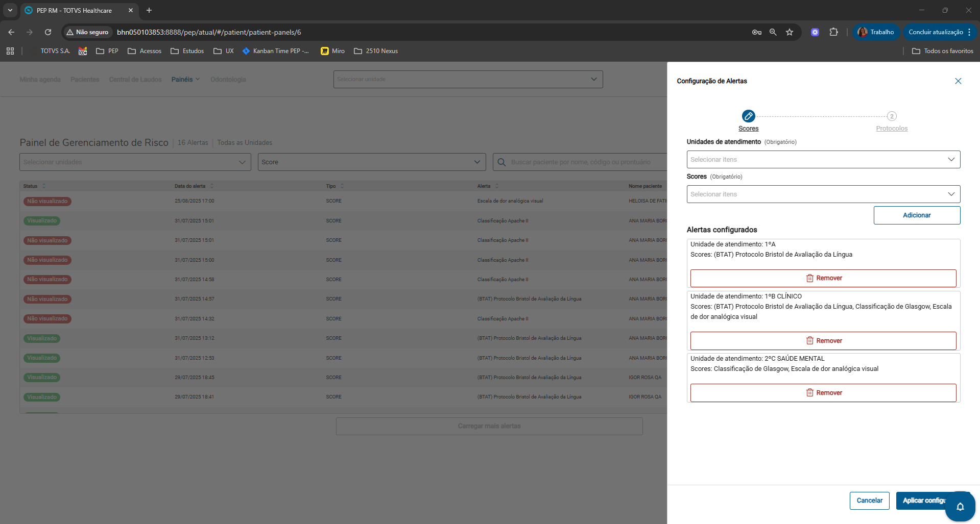
Task: Open the Miro bookmark
Action: point(332,51)
